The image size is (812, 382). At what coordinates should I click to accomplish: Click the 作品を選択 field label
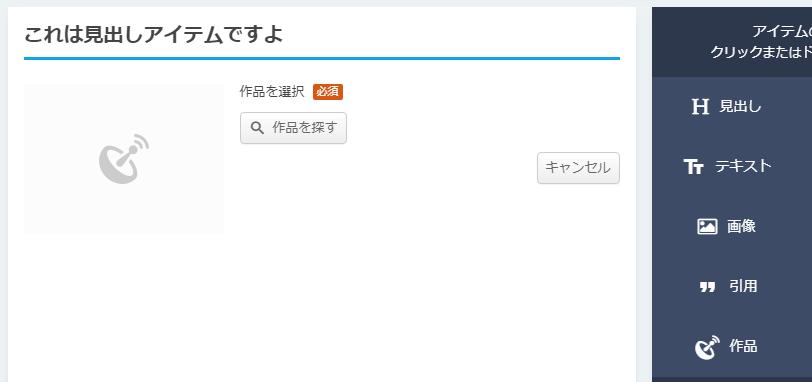coord(272,92)
